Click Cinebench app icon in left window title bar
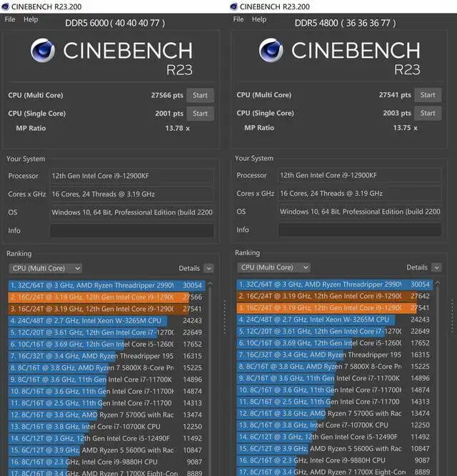Viewport: 457px width, 476px height. 6,6
